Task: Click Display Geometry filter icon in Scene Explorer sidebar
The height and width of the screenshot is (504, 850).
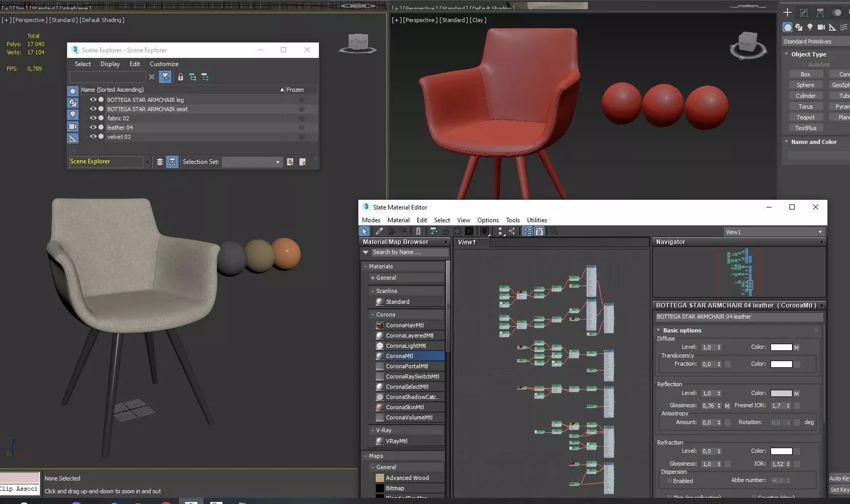Action: tap(73, 91)
